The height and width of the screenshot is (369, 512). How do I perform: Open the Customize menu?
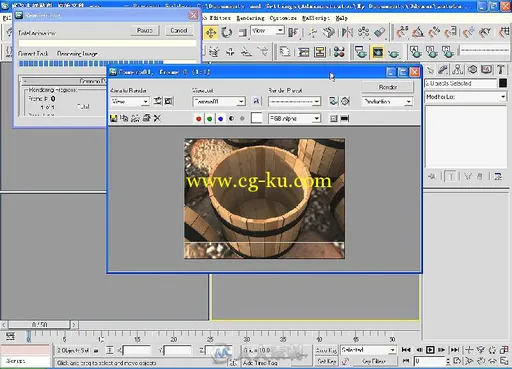click(x=283, y=18)
